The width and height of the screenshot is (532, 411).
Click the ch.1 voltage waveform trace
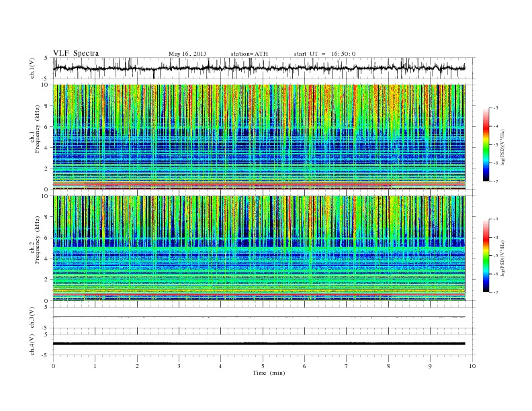click(259, 68)
